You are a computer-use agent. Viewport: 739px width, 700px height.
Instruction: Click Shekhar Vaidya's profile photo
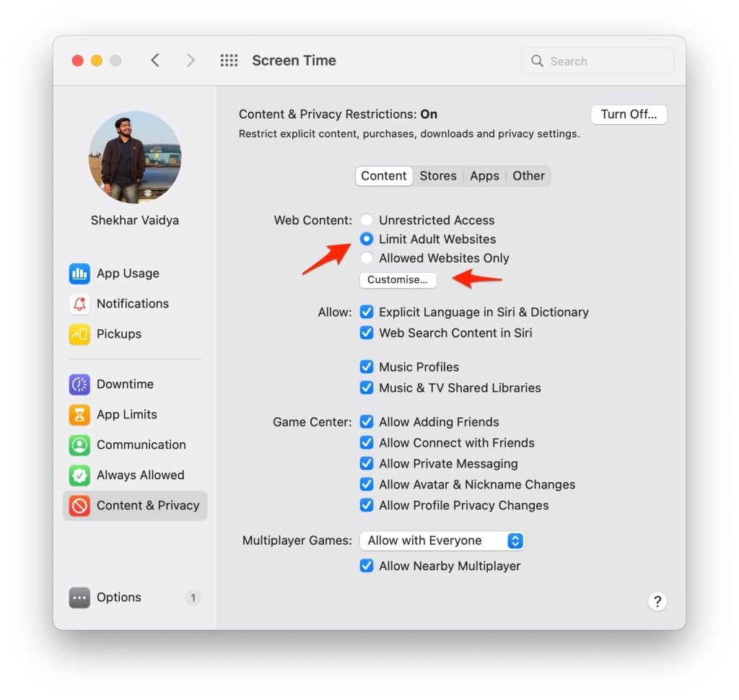[x=135, y=157]
